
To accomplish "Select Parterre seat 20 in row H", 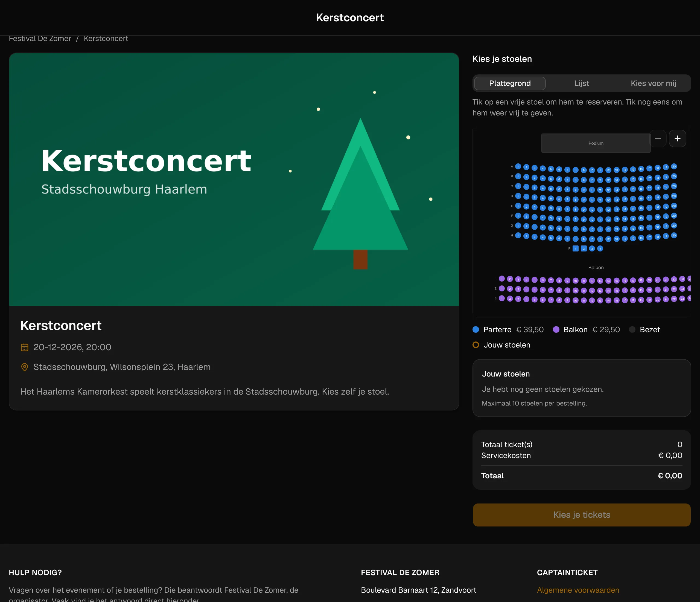I will 674,236.
